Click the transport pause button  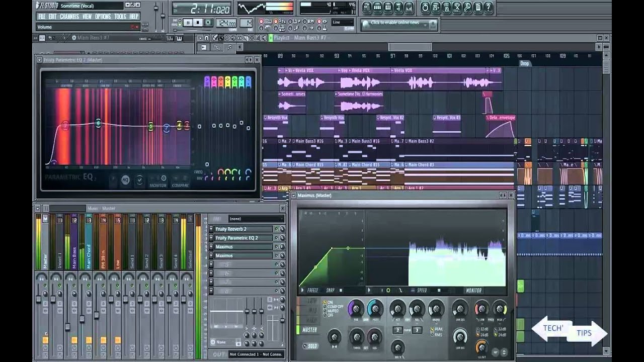pyautogui.click(x=188, y=23)
